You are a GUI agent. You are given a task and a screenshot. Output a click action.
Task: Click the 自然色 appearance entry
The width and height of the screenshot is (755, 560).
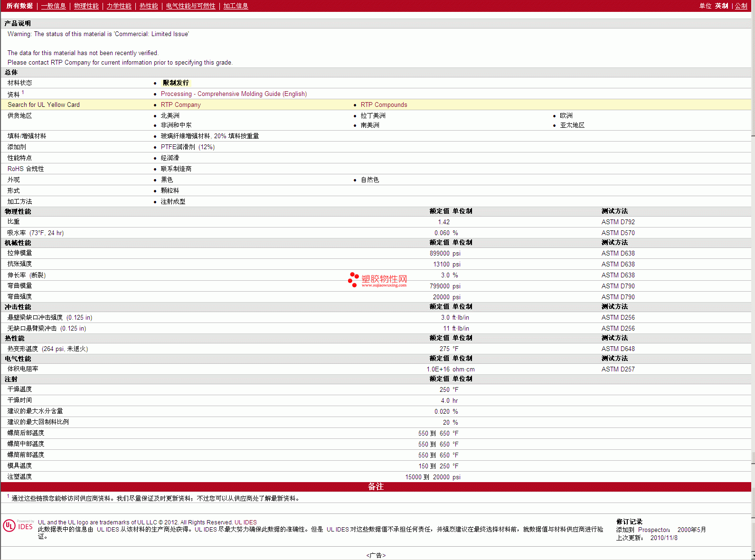[370, 180]
